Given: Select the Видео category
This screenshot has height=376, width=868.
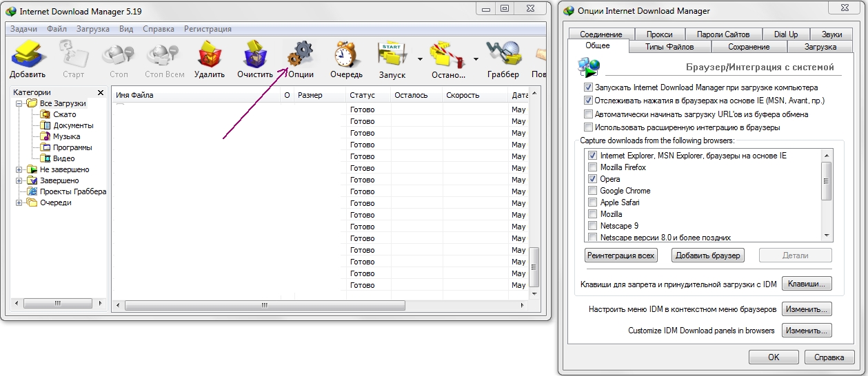Looking at the screenshot, I should [58, 158].
